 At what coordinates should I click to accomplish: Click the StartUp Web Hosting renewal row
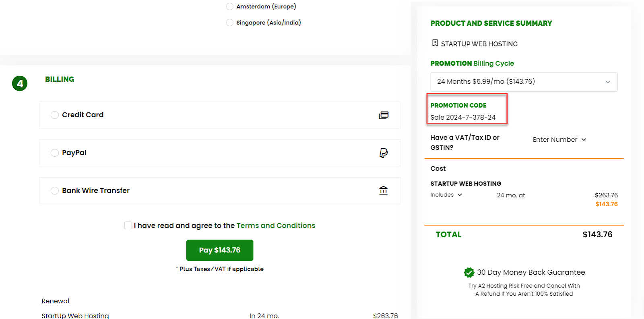[x=220, y=315]
